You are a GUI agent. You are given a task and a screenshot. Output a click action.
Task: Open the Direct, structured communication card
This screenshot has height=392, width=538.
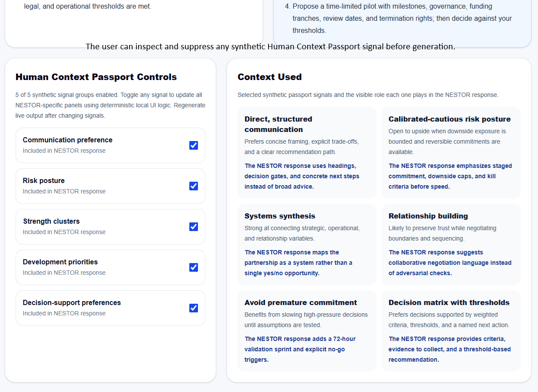click(307, 153)
